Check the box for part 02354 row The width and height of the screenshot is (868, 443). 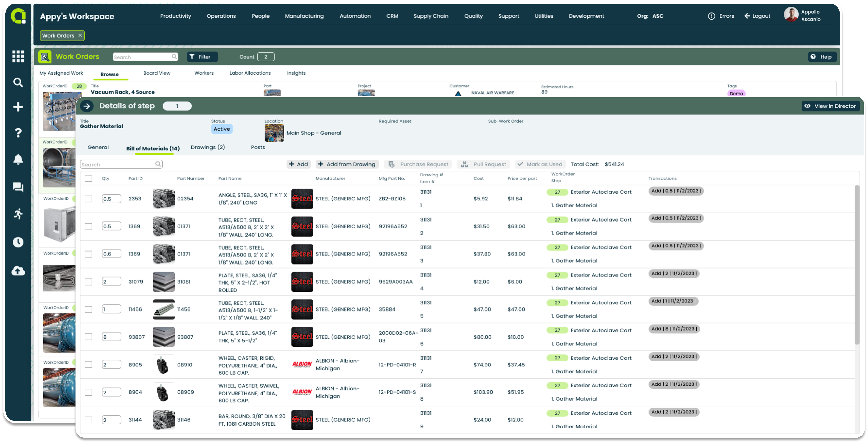pos(88,199)
